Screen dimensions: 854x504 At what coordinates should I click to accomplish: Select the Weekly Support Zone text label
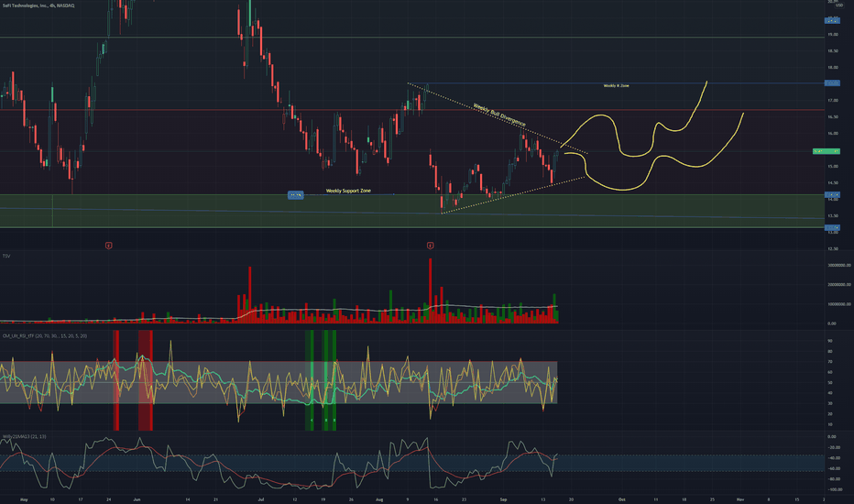click(348, 191)
